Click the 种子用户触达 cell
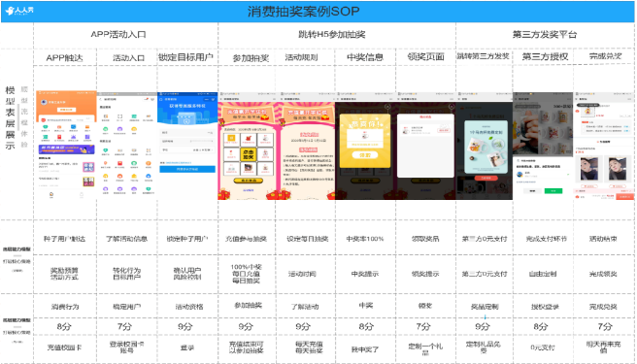Screen dimensions: 637x364 click(64, 239)
